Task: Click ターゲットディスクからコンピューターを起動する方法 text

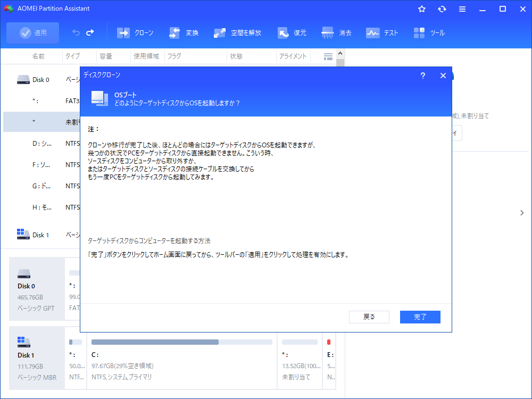Action: pyautogui.click(x=149, y=241)
